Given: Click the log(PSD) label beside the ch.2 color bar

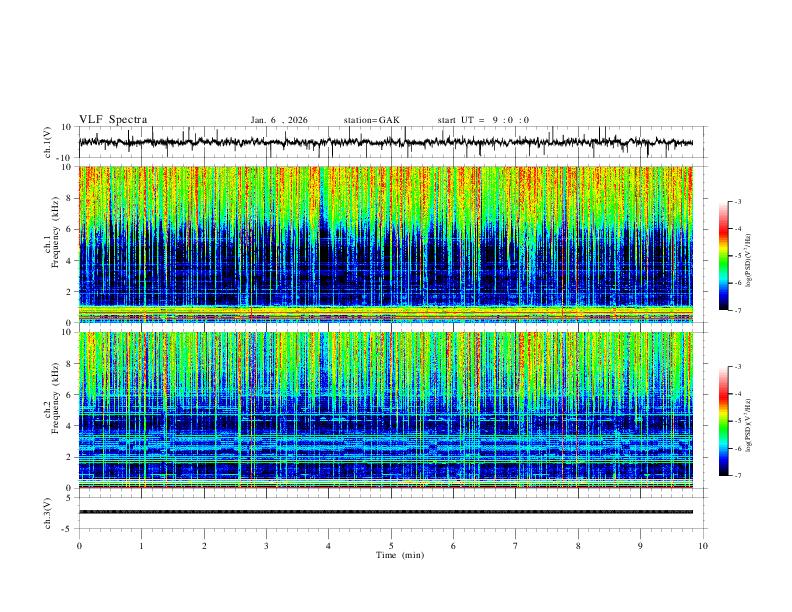Looking at the screenshot, I should 749,425.
